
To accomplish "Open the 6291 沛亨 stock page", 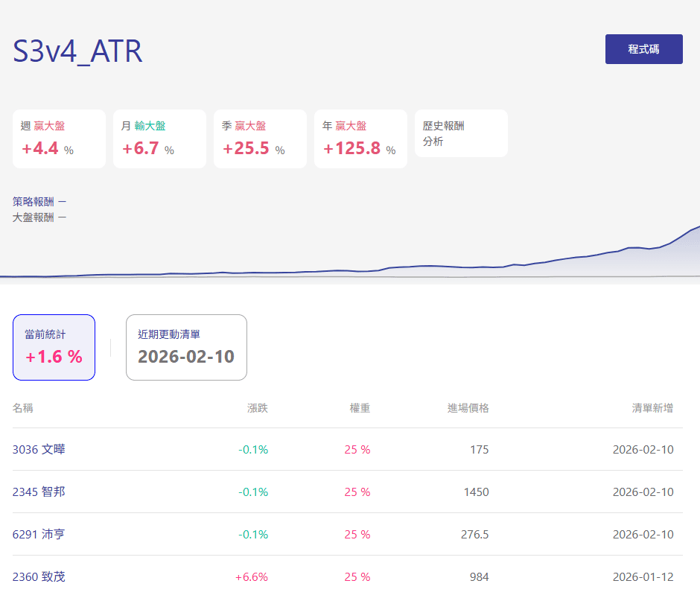I will [x=39, y=535].
